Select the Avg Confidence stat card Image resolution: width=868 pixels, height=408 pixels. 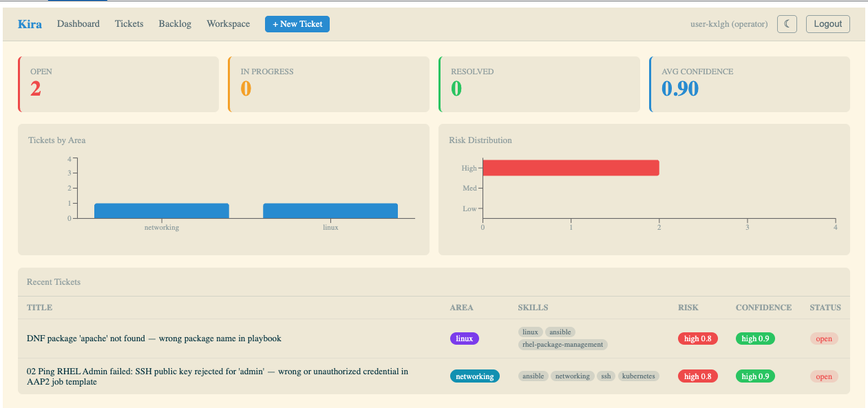pos(750,84)
